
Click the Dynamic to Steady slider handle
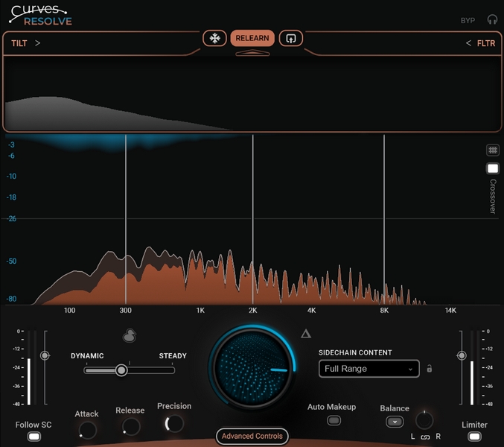(x=121, y=370)
